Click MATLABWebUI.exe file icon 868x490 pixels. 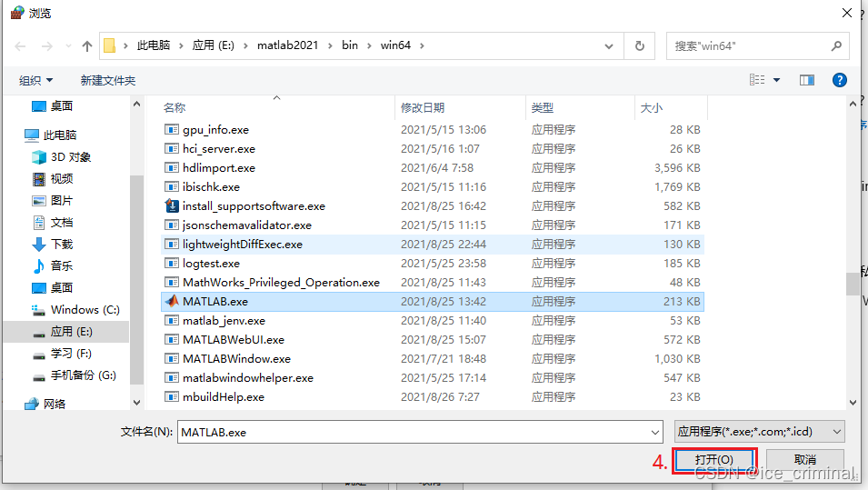point(172,339)
